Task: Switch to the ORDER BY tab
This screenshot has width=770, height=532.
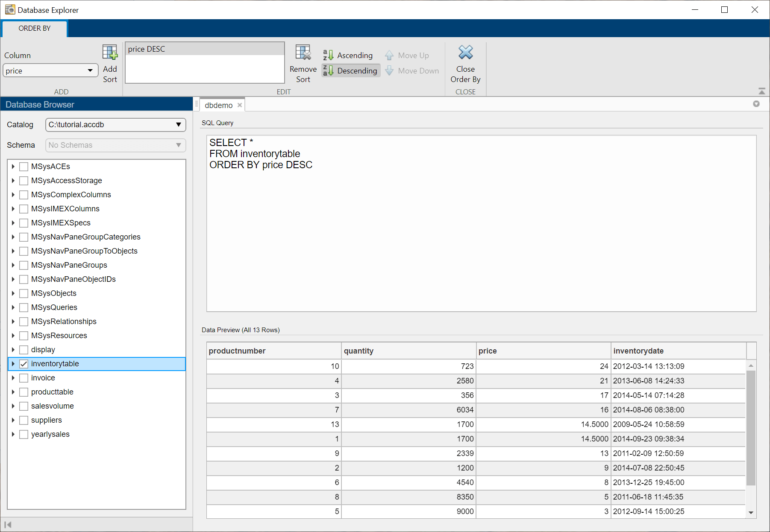Action: point(35,29)
